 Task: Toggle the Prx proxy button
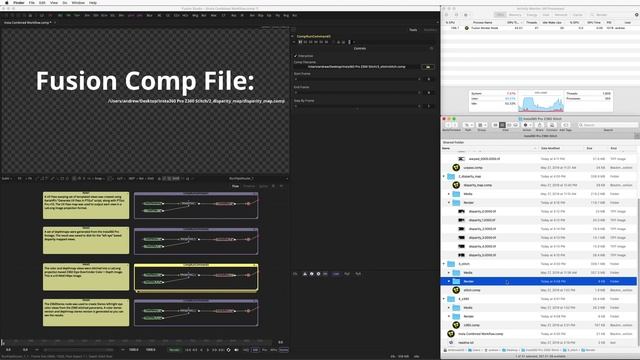[264, 350]
